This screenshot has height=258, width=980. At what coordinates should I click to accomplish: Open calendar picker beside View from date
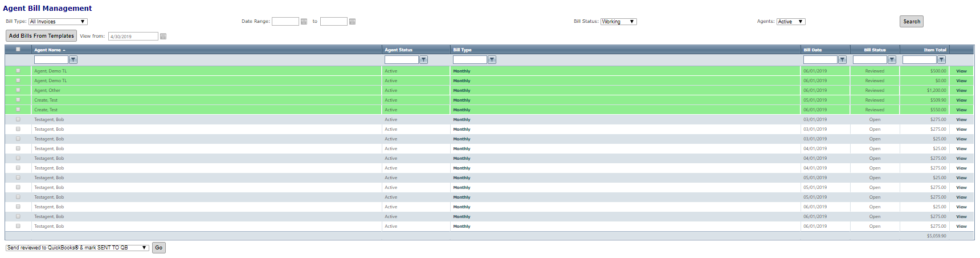click(163, 37)
